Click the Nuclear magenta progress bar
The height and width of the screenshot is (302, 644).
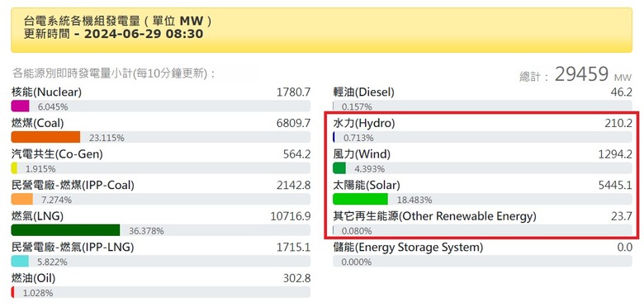coord(20,106)
